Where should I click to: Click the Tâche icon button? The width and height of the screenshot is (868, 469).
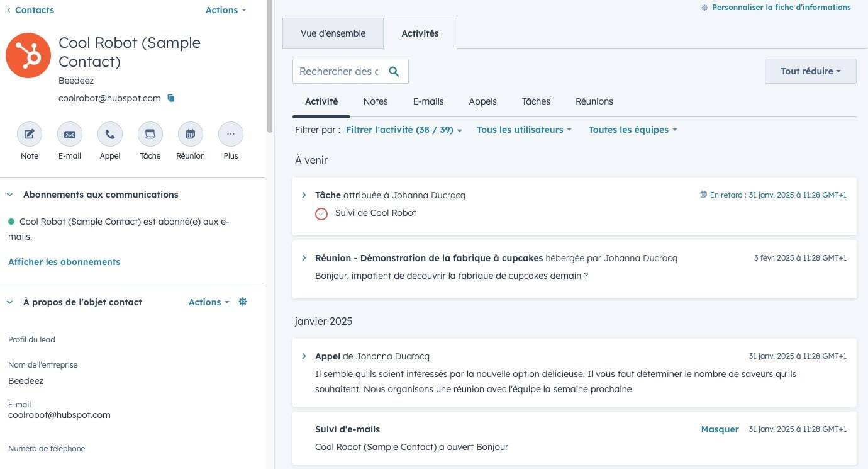coord(150,134)
